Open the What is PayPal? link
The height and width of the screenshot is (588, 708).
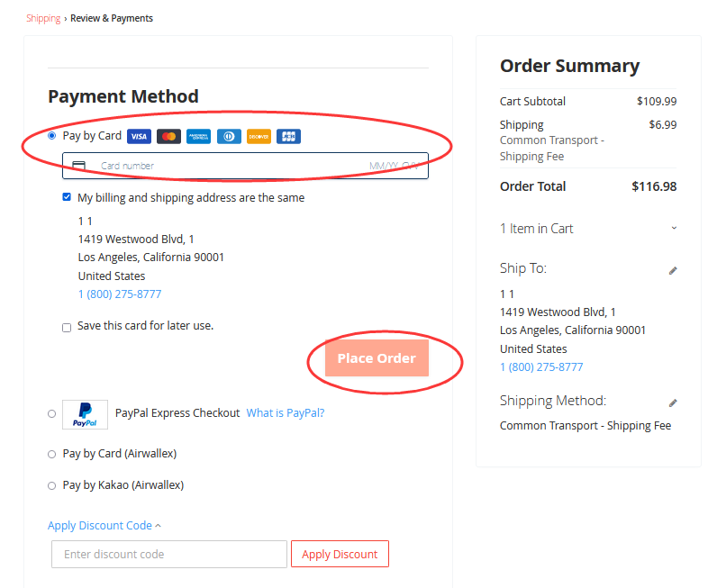(286, 413)
